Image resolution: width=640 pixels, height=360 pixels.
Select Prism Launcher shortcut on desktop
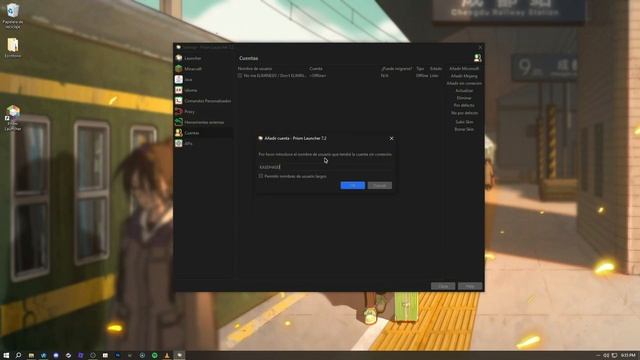pos(13,118)
